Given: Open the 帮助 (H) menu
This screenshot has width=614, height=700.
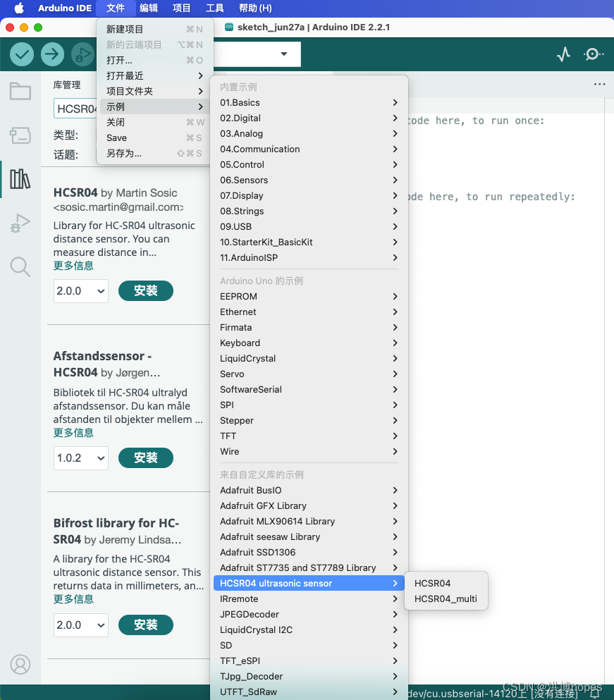Looking at the screenshot, I should pos(255,8).
